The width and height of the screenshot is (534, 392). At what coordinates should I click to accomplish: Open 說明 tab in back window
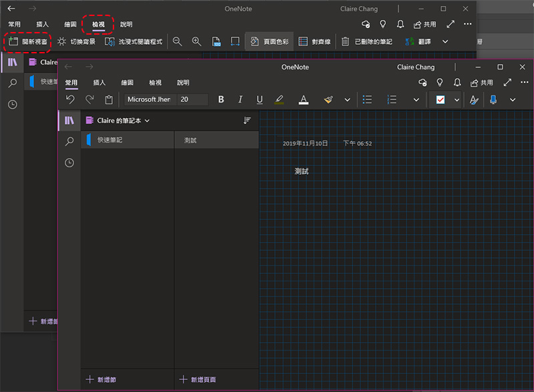[126, 25]
